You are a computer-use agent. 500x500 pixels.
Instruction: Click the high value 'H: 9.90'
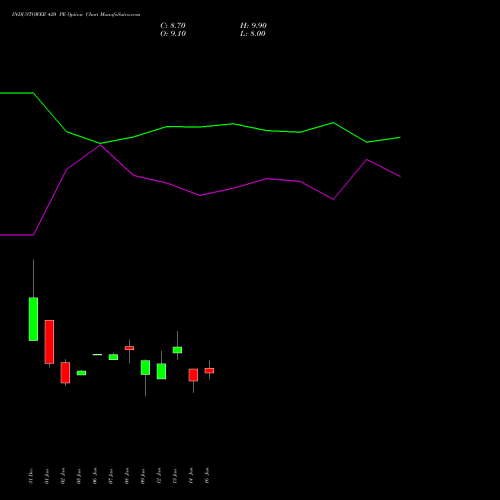(253, 26)
